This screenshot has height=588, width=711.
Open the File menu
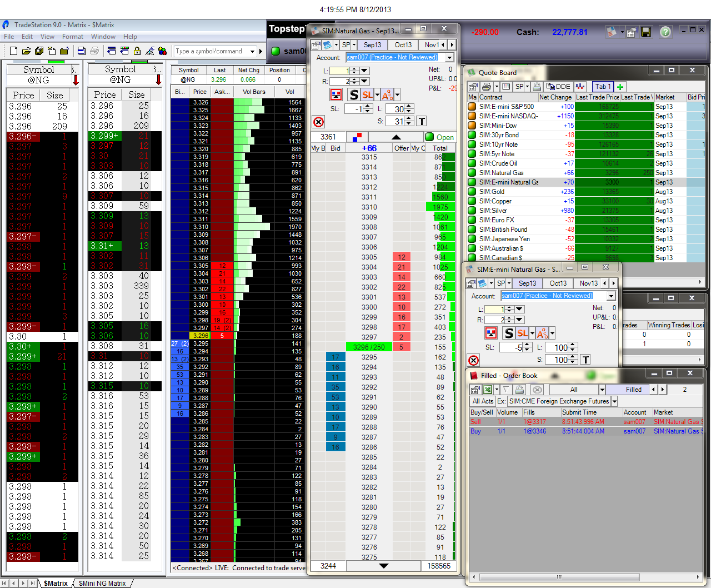tap(9, 37)
